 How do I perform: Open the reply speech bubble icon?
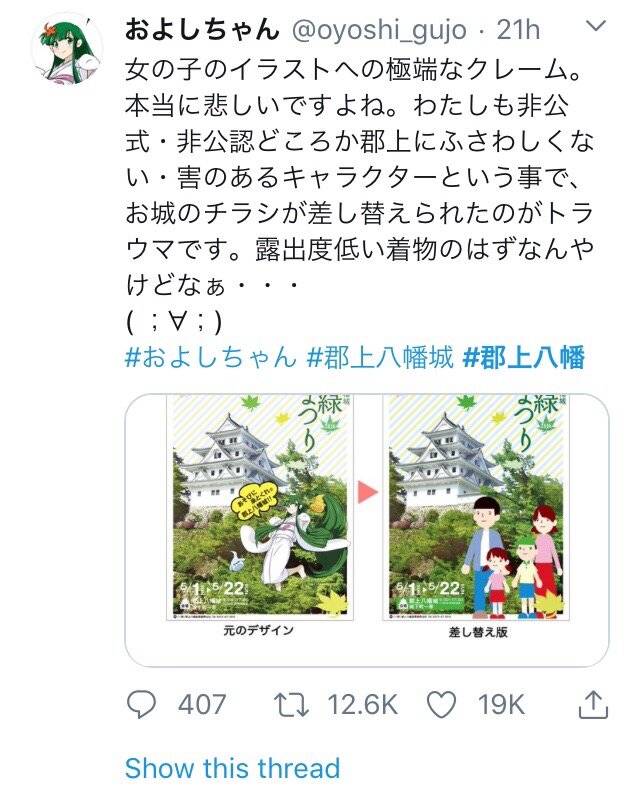point(141,704)
